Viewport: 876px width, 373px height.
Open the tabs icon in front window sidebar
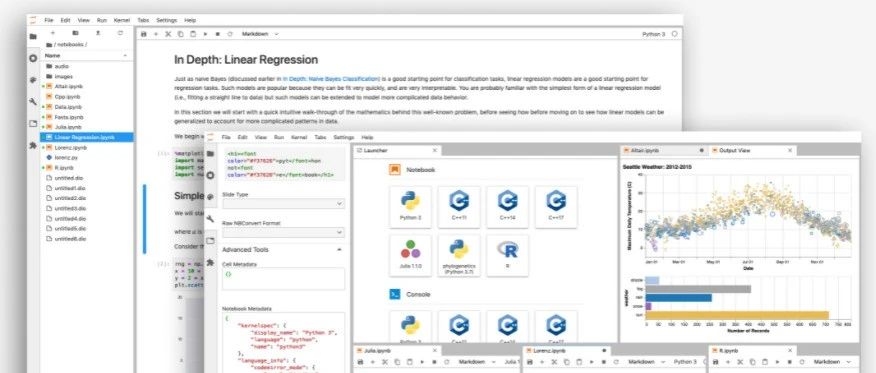tap(210, 241)
